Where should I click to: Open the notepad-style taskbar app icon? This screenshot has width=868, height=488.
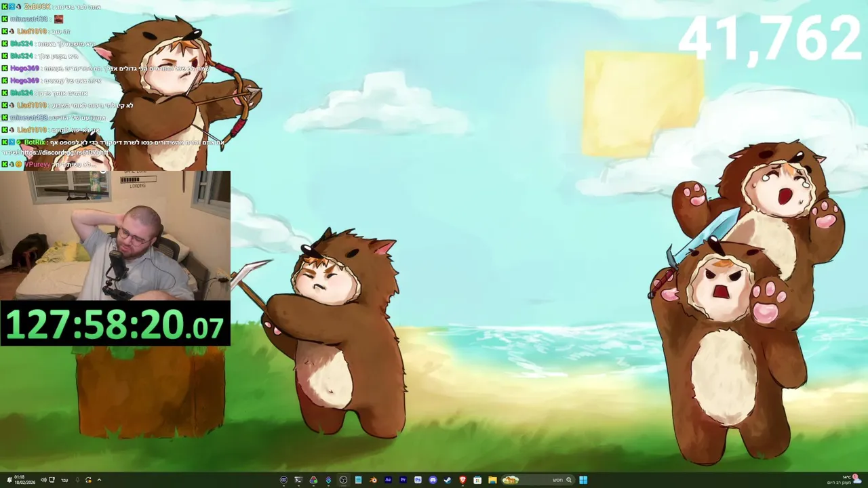point(358,480)
